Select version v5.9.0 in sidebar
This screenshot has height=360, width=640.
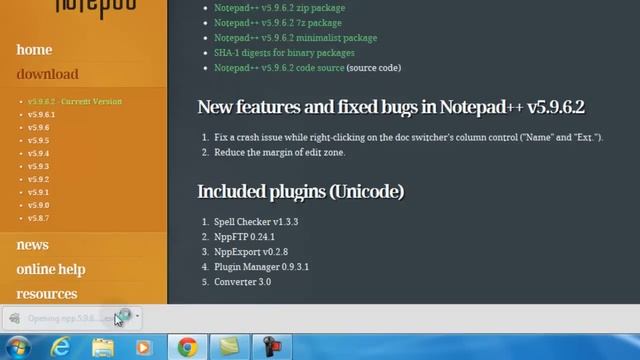[38, 205]
